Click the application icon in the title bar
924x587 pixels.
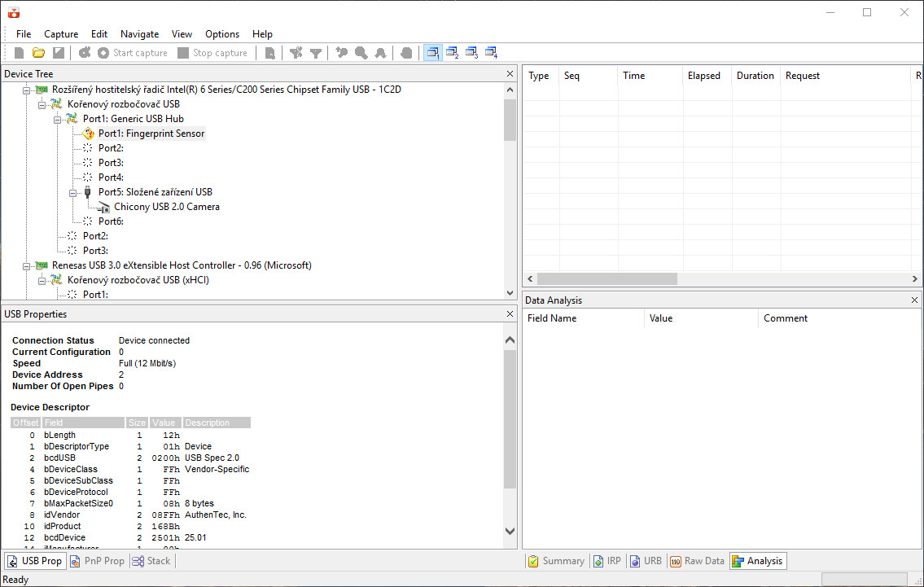14,12
